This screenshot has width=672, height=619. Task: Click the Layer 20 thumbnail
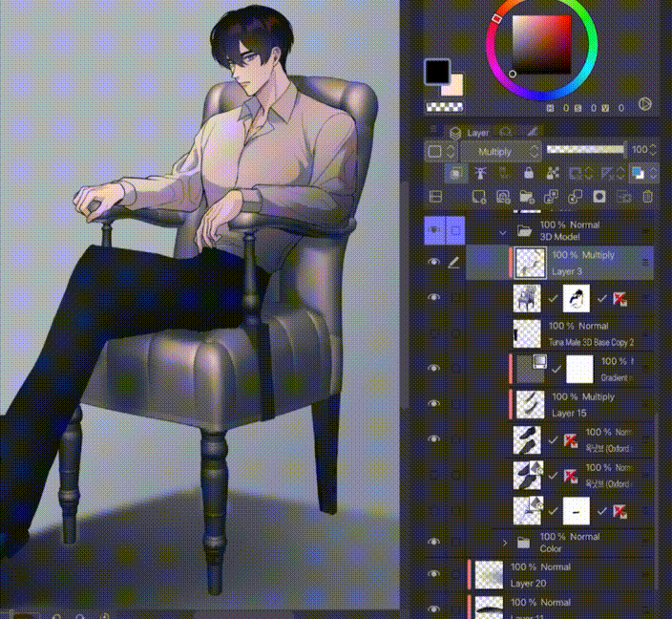tap(489, 575)
